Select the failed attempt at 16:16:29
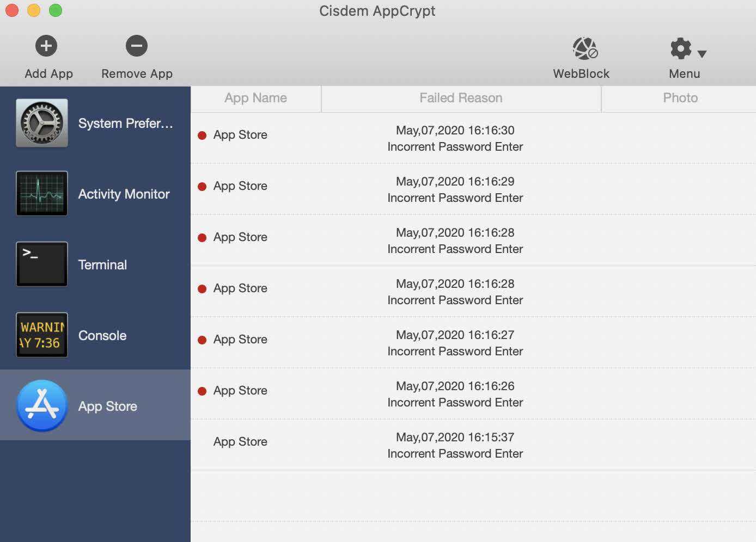 tap(455, 189)
